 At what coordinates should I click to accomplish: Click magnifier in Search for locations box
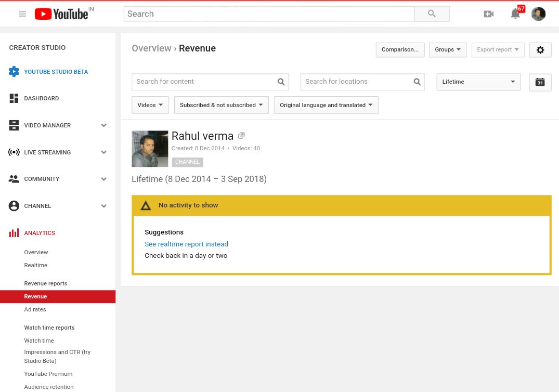417,82
